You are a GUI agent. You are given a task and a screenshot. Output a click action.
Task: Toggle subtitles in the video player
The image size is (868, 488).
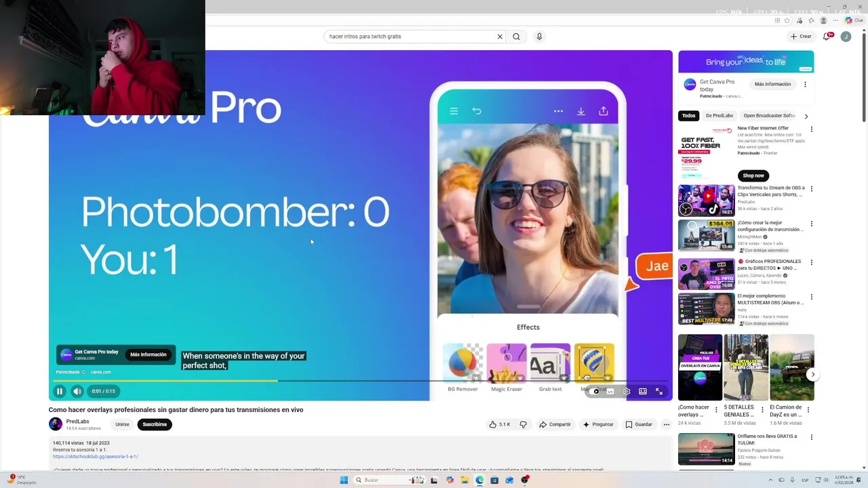(610, 391)
